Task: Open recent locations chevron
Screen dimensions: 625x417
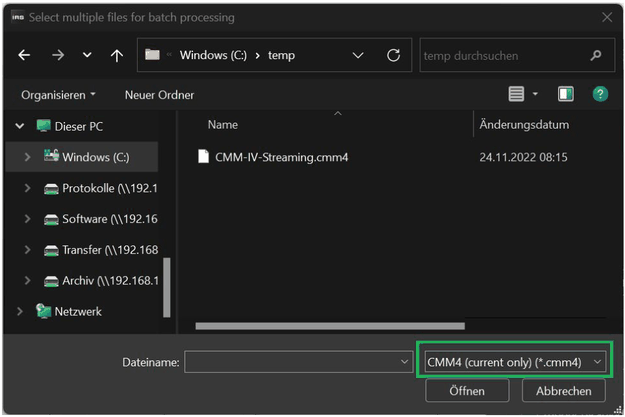Action: (87, 55)
